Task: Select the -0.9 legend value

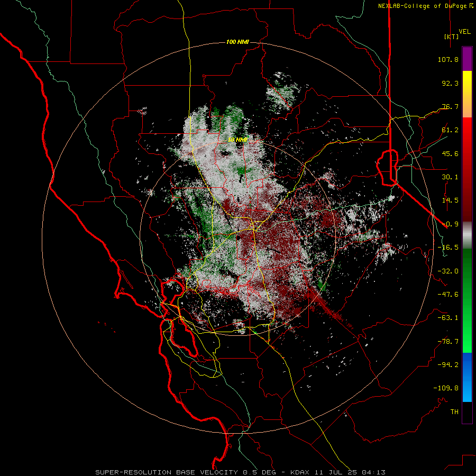Action: tap(450, 224)
